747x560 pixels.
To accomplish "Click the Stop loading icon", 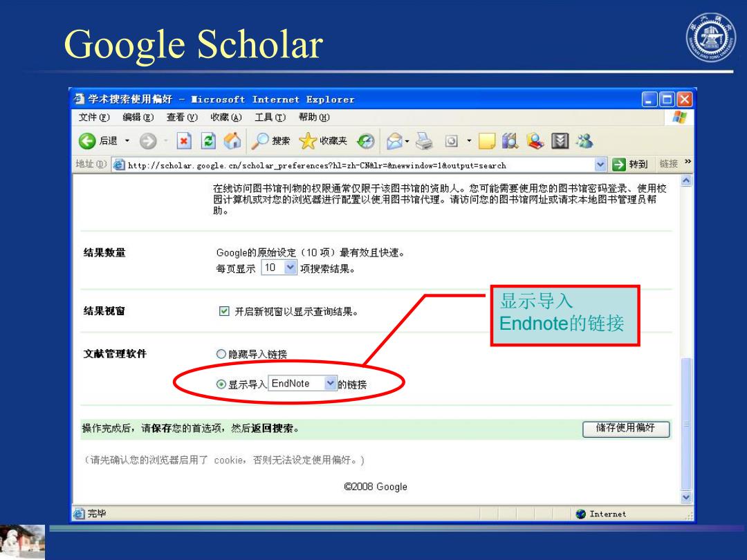I will click(x=184, y=141).
